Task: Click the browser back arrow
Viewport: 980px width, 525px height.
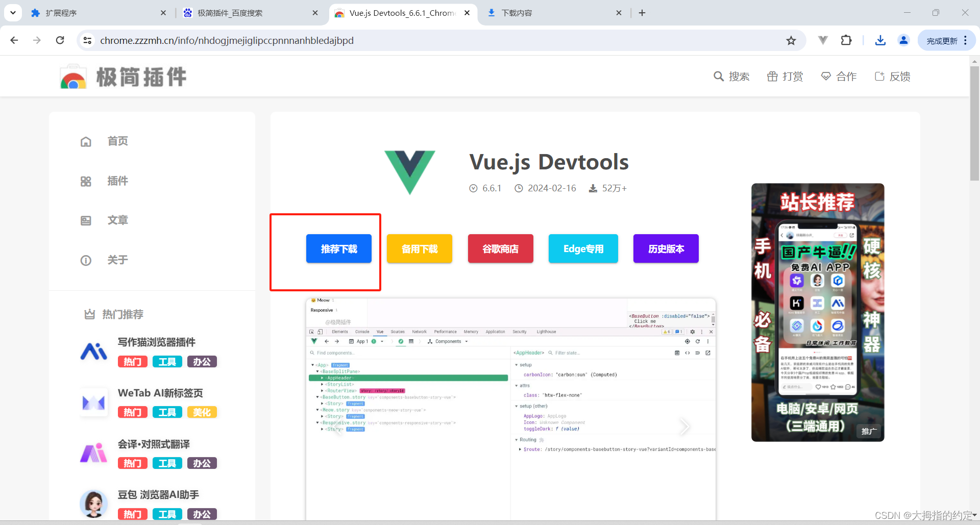Action: 14,40
